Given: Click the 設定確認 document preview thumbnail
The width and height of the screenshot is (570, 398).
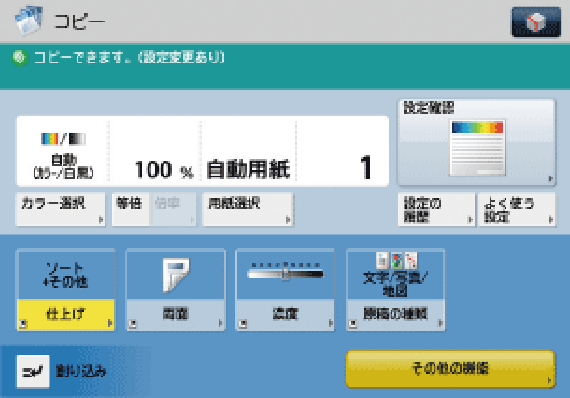Looking at the screenshot, I should click(477, 148).
